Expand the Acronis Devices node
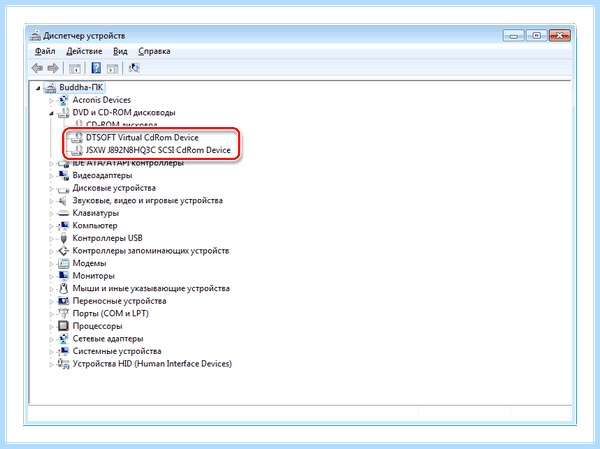600x449 pixels. tap(51, 101)
